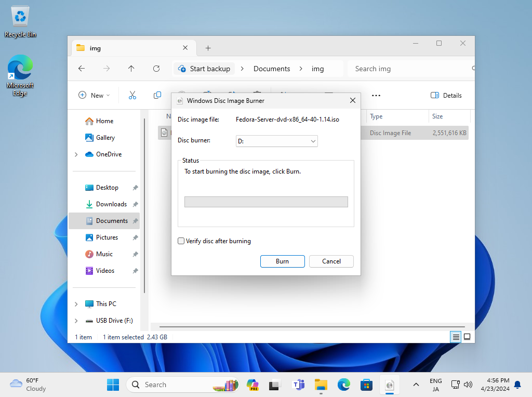Expand the OneDrive tree item
This screenshot has width=532, height=397.
click(76, 154)
